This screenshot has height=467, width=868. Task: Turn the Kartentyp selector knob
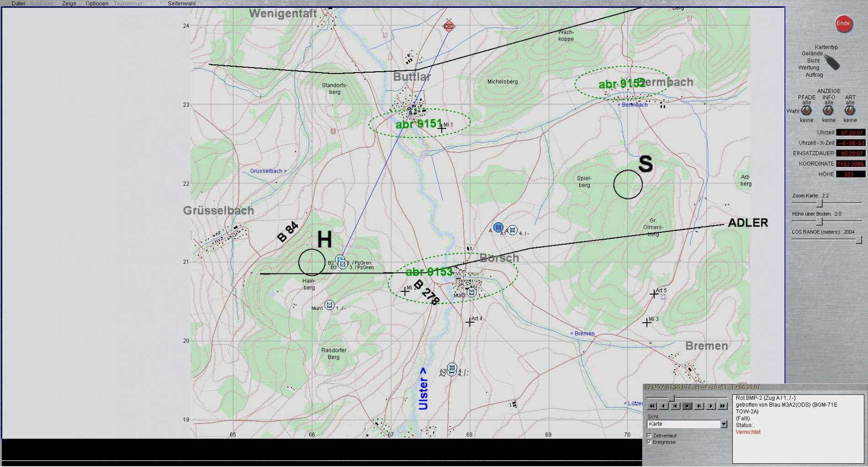click(832, 63)
